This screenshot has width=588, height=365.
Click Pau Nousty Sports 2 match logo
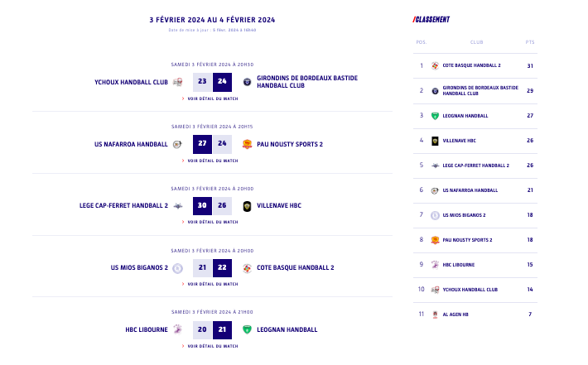tap(247, 144)
